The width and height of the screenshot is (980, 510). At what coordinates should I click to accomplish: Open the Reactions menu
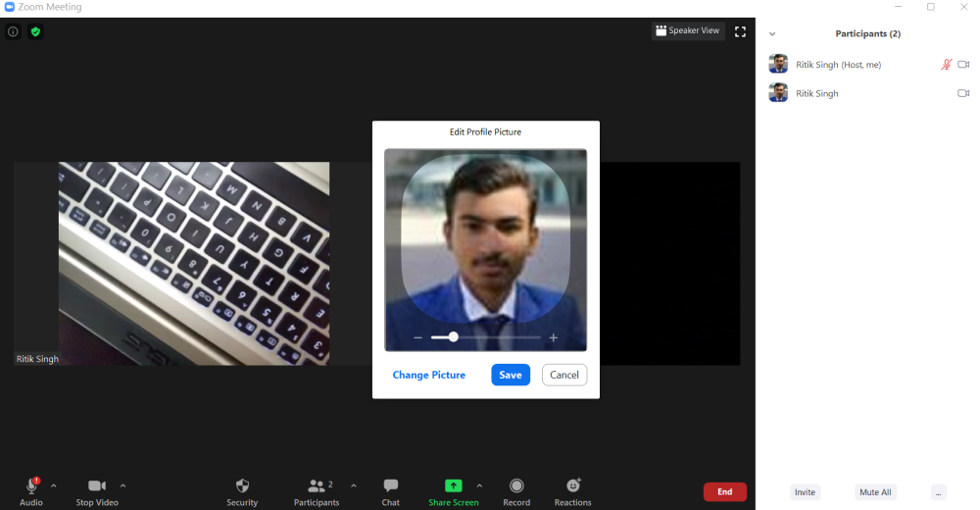pyautogui.click(x=573, y=491)
